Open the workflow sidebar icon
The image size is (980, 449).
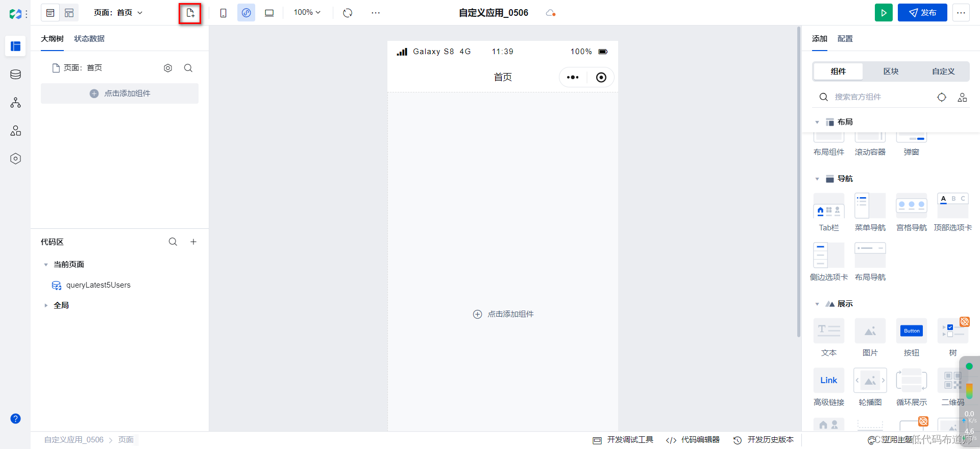[x=15, y=103]
